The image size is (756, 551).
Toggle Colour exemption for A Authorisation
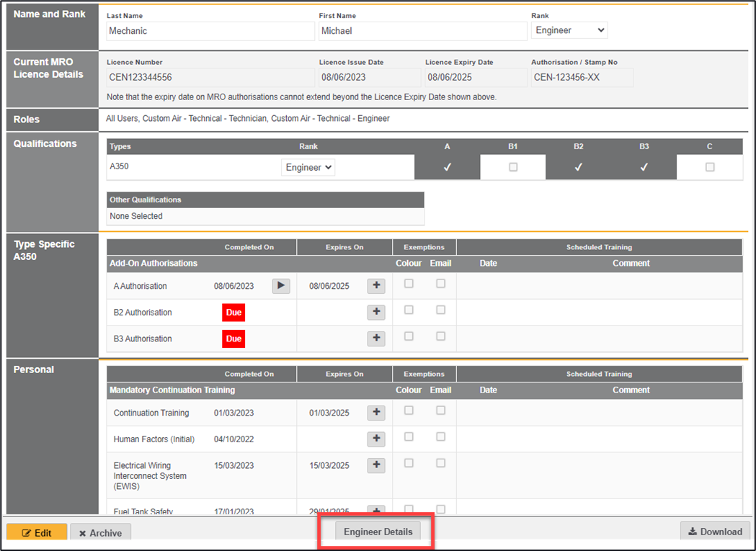[x=409, y=284]
